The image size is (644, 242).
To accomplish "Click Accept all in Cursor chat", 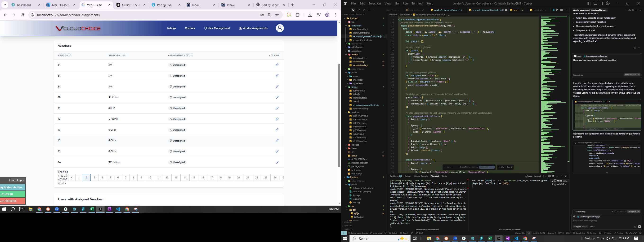I will (634, 211).
